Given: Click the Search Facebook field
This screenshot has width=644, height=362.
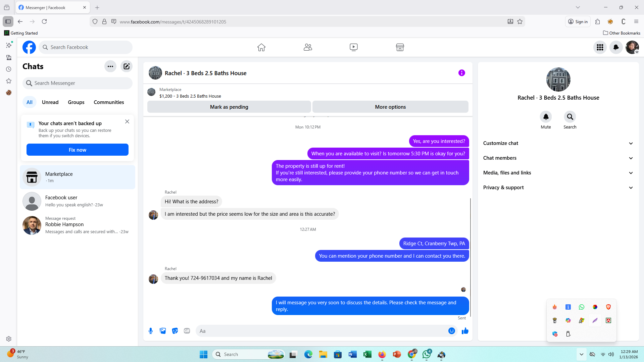Looking at the screenshot, I should tap(86, 47).
